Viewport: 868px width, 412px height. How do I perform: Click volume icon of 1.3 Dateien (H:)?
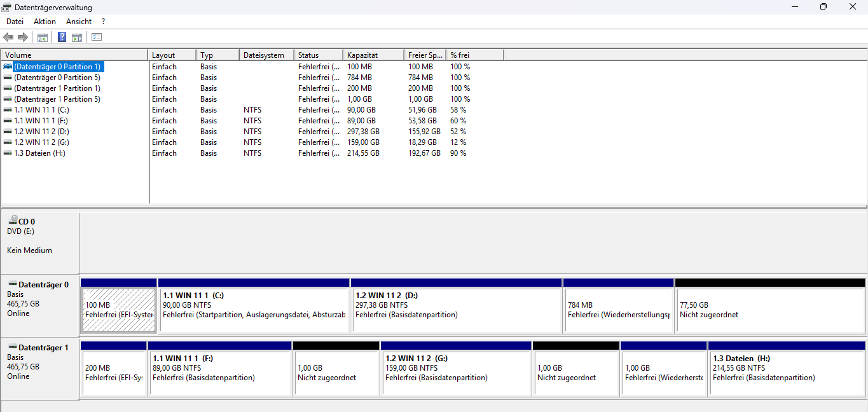8,153
